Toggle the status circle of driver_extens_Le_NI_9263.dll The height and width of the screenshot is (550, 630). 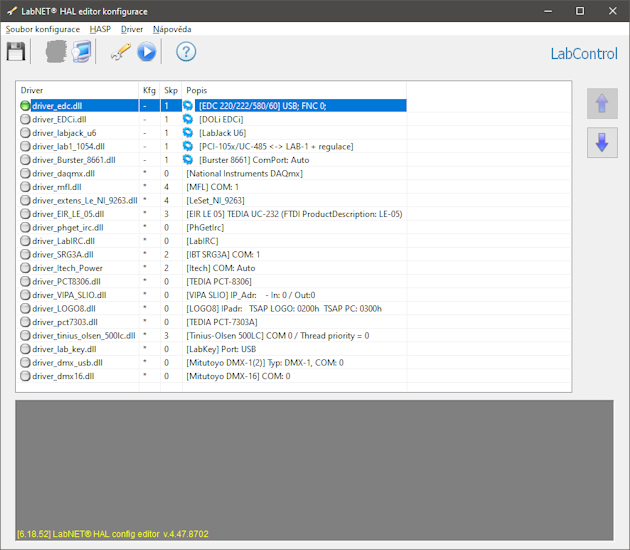(25, 200)
